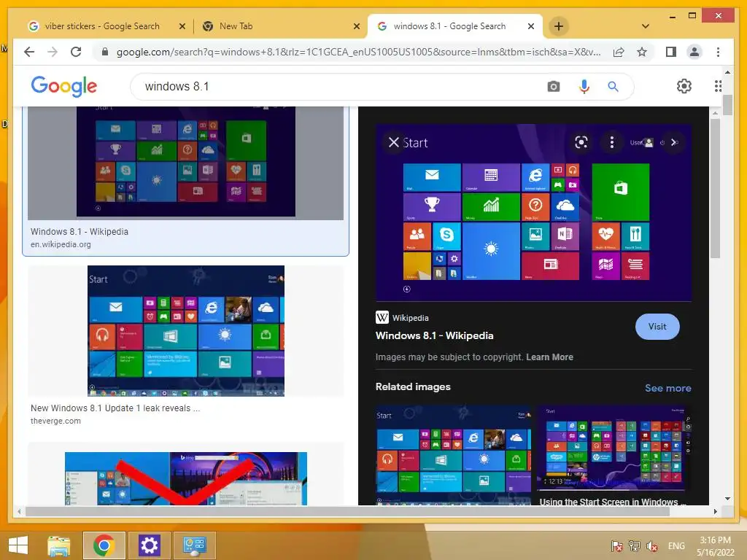Open preview panel more options

click(612, 142)
